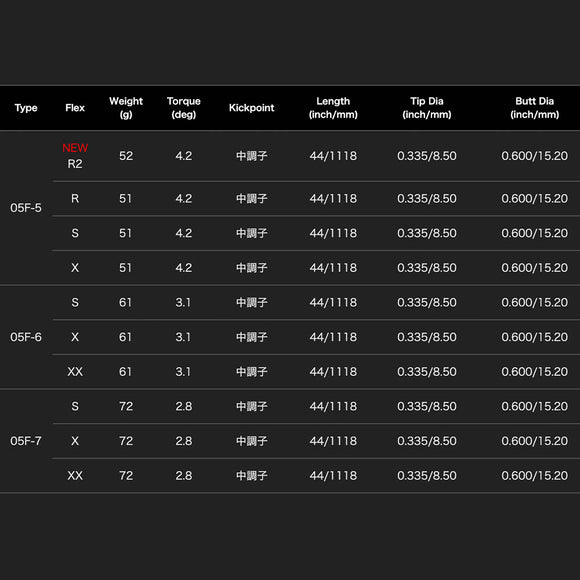
Task: Select the weight value 52
Action: coord(126,156)
